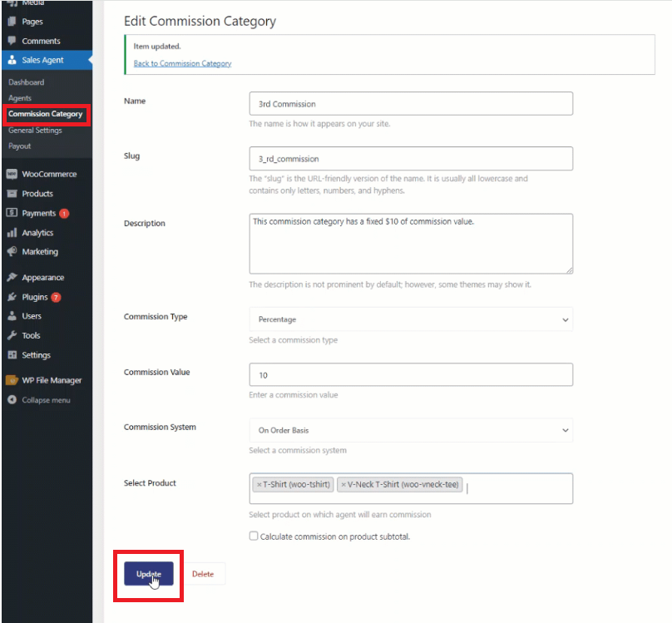Enable Calculate commission on product subtotal checkbox
The image size is (672, 623).
click(x=254, y=536)
